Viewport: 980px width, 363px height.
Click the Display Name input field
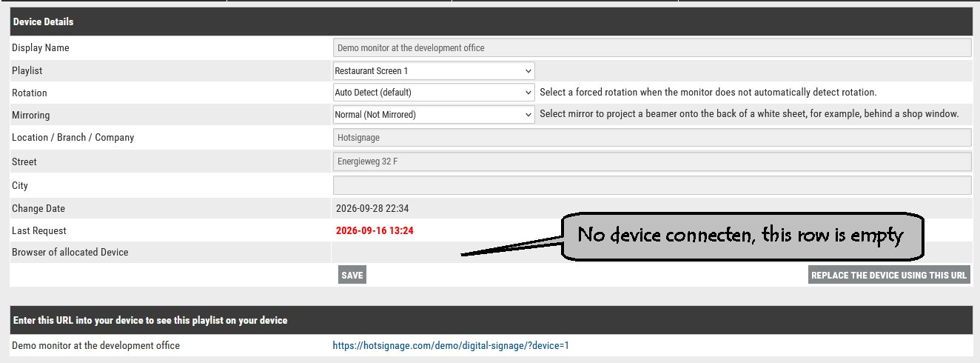(652, 47)
